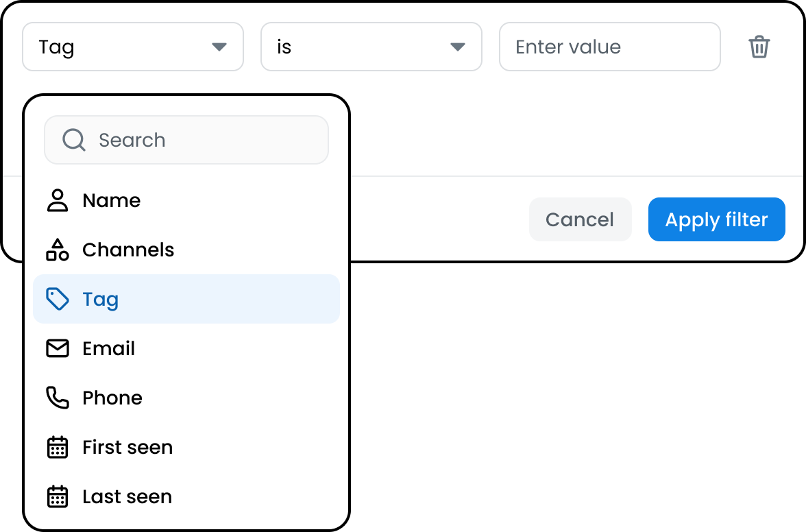This screenshot has width=806, height=532.
Task: Click the calendar icon beside First seen
Action: point(58,447)
